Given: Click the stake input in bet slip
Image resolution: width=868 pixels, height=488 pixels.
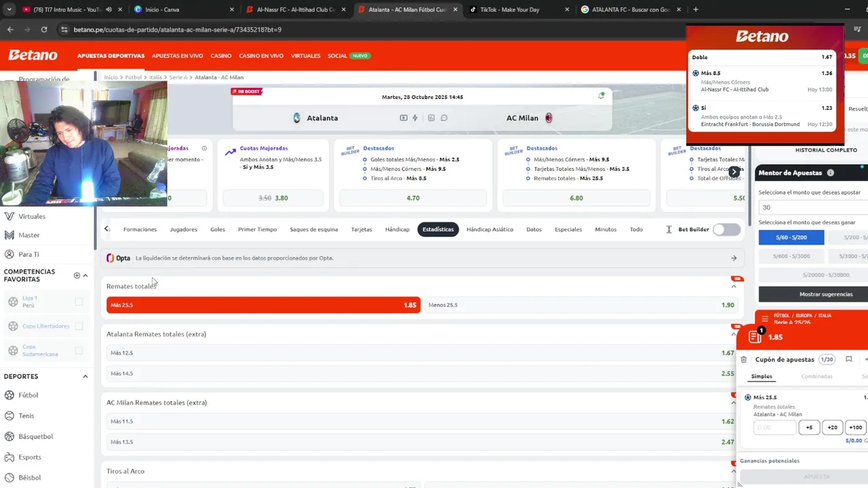Looking at the screenshot, I should point(775,428).
